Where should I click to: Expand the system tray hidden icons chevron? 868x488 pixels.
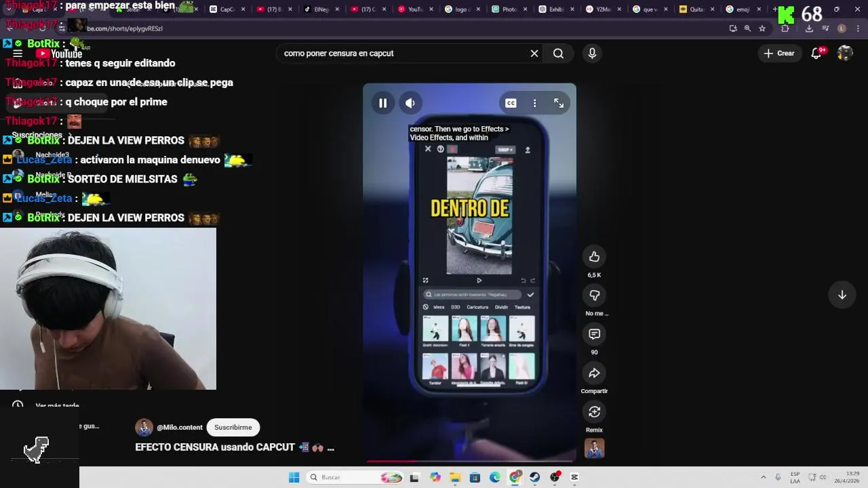coord(763,477)
